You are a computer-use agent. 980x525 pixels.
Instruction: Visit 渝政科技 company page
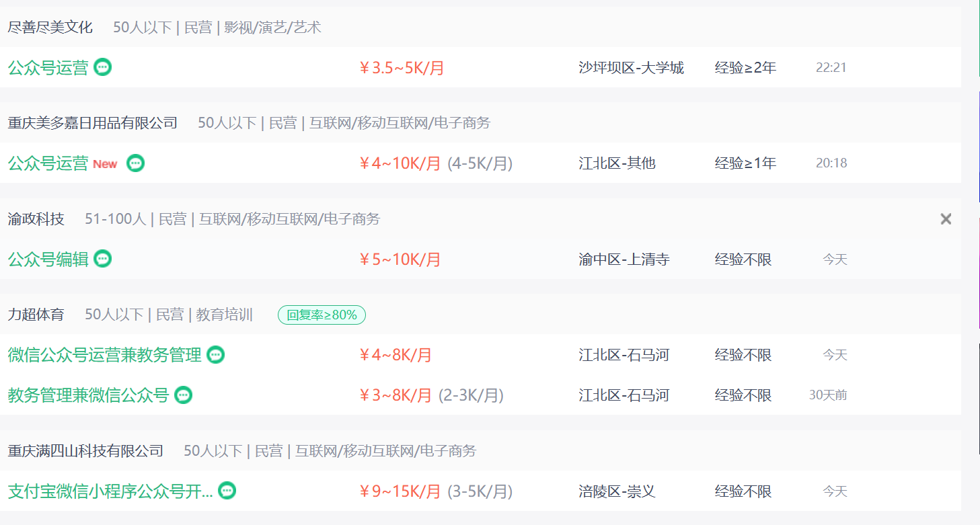point(36,219)
